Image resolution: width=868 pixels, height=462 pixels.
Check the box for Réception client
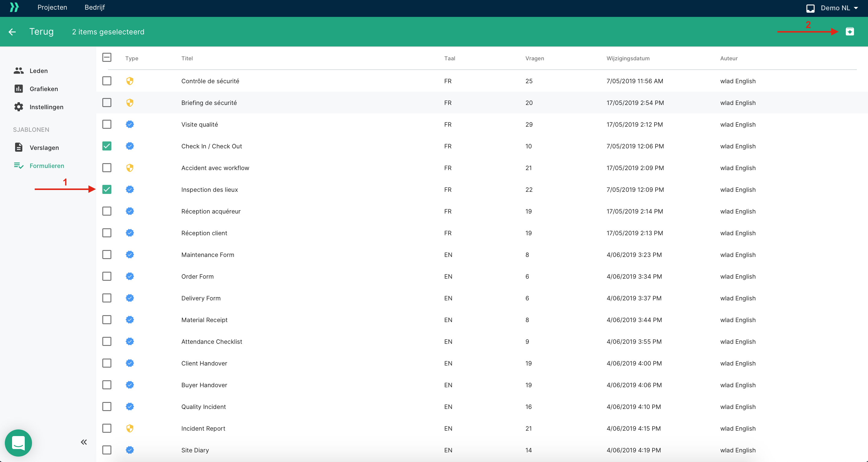click(107, 233)
